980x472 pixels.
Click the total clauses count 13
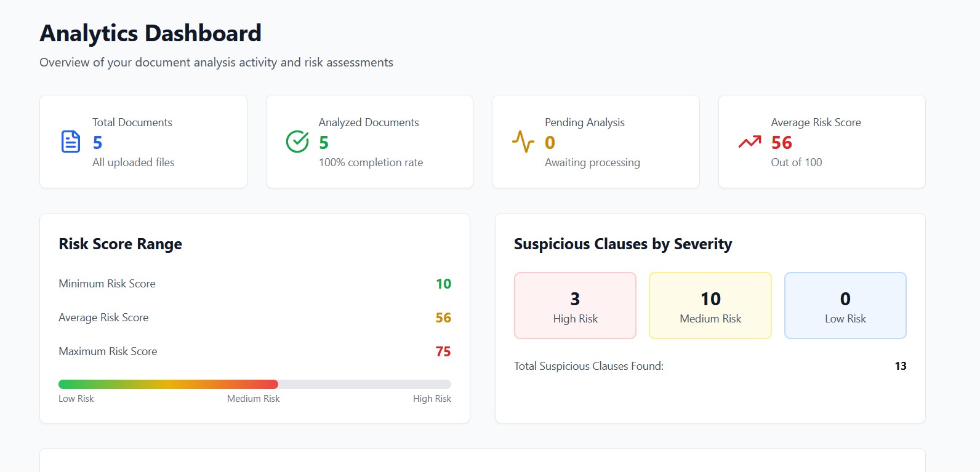[901, 366]
